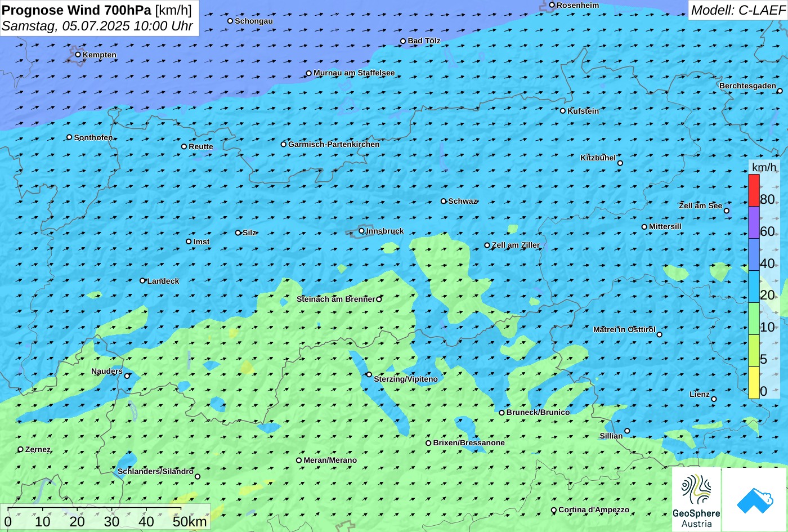
Task: Click the Kitzbühel city label
Action: tap(598, 158)
